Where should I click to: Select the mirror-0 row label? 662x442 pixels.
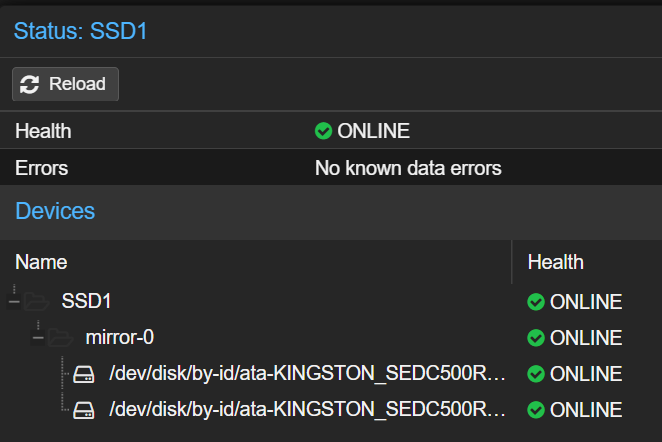tap(119, 338)
